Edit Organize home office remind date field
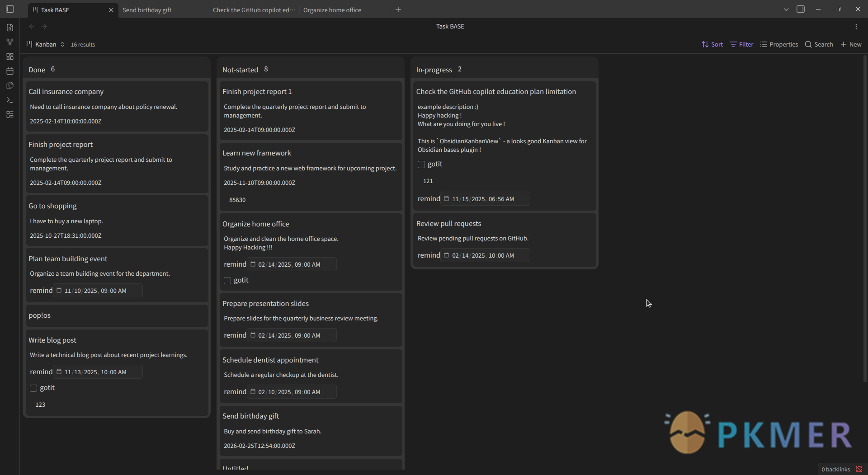Screen dimensions: 868x475 click(x=292, y=264)
